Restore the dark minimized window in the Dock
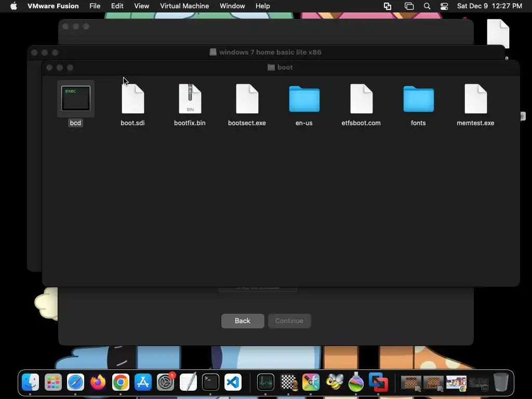 point(478,383)
